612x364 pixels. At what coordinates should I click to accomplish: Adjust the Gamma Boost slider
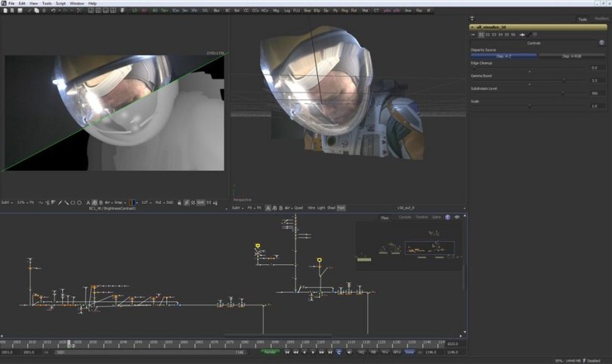564,80
